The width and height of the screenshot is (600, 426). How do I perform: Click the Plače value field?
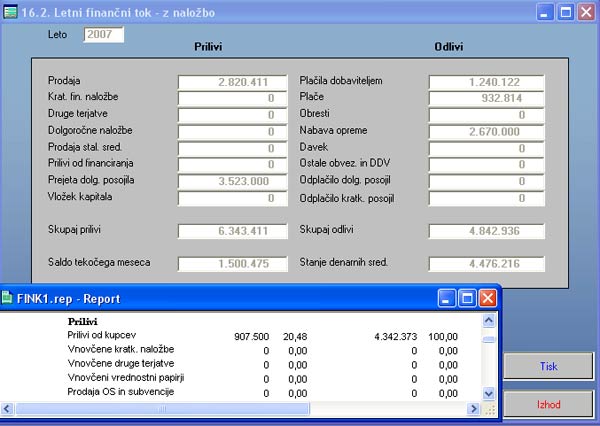click(487, 98)
